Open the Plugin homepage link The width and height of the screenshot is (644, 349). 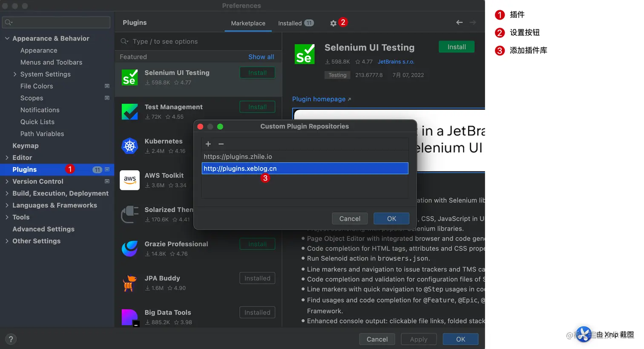pos(322,99)
